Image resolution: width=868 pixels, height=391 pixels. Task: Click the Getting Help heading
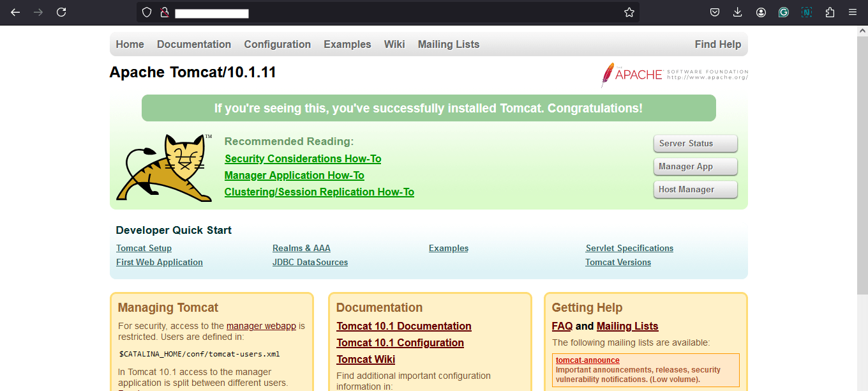pos(587,307)
